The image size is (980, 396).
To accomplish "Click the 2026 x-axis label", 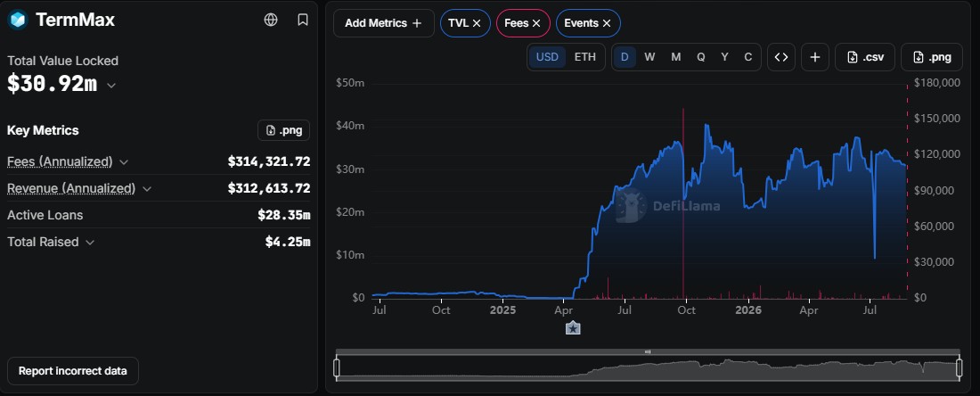I will 748,309.
